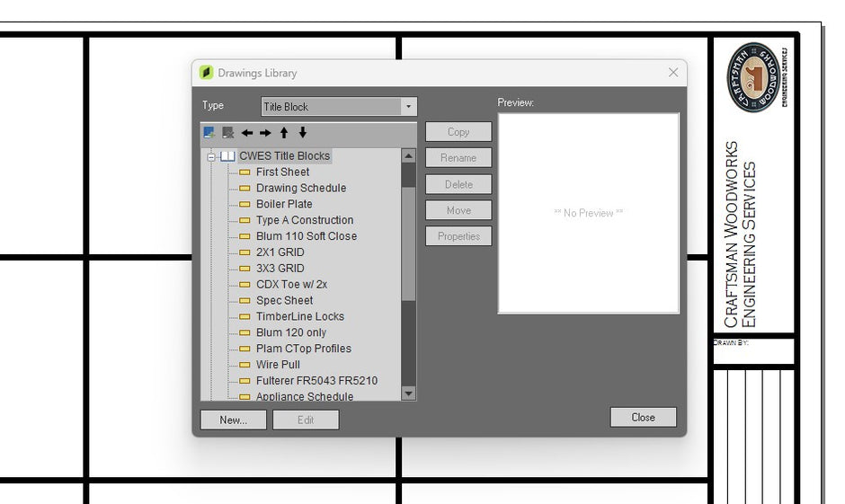The width and height of the screenshot is (845, 504).
Task: Click the Close button in the dialog
Action: 643,418
